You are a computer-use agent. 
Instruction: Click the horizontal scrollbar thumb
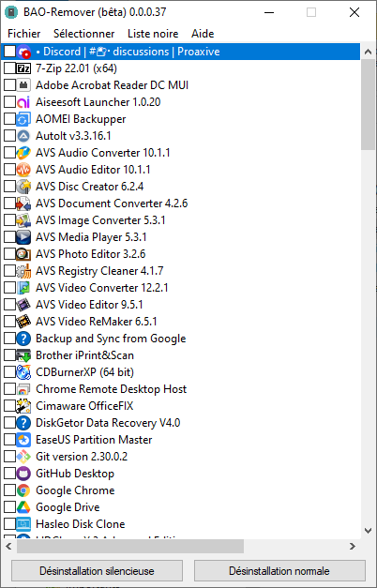(x=130, y=546)
